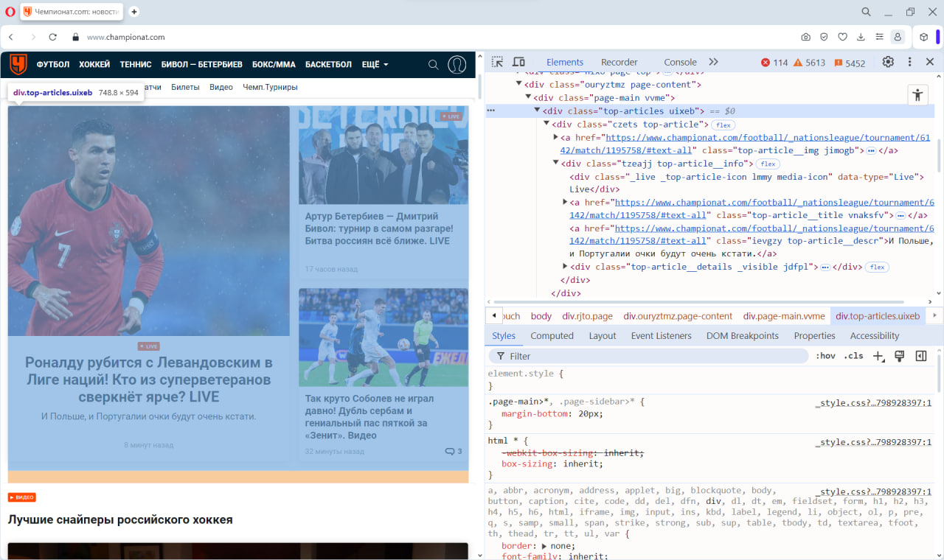
Task: Open the Роналду рубится с Левандовским headline
Action: tap(148, 379)
